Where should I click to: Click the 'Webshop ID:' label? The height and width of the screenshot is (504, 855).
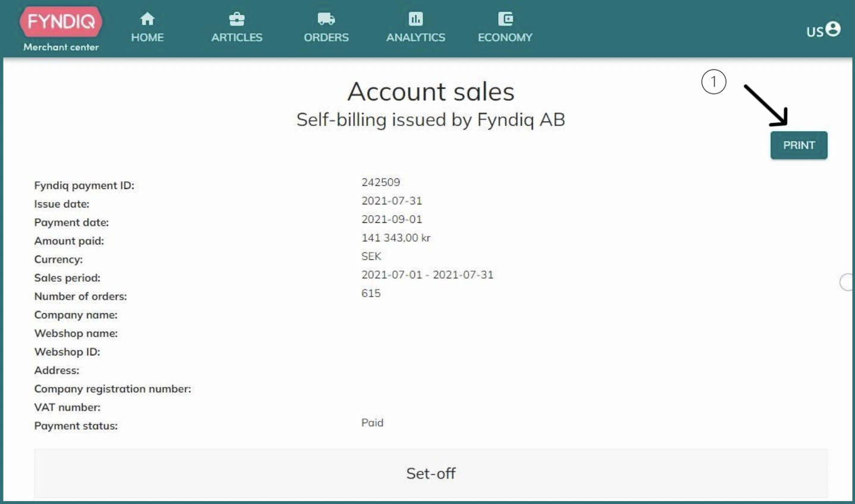(67, 351)
